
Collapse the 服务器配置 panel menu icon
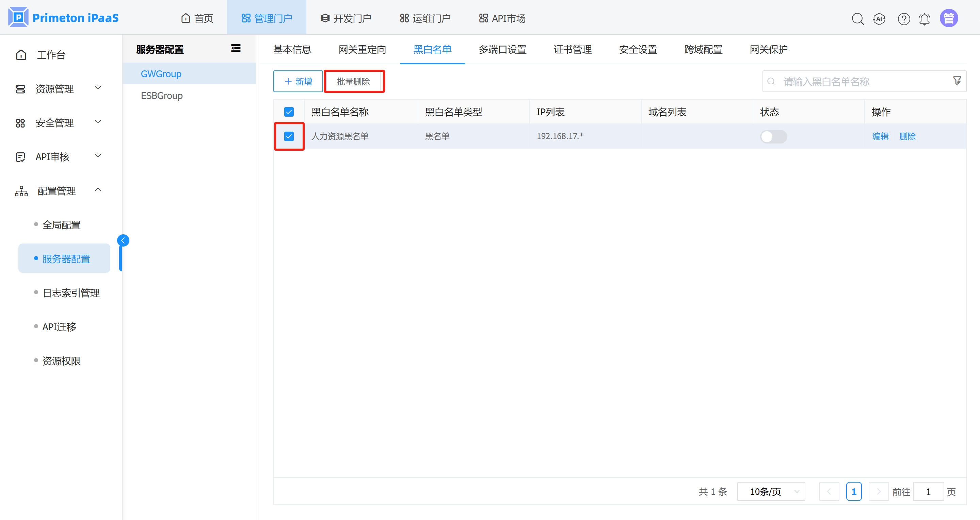[236, 48]
